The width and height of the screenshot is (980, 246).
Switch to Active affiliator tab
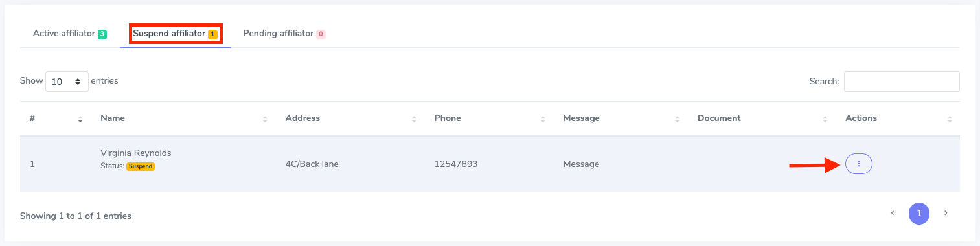pos(70,34)
